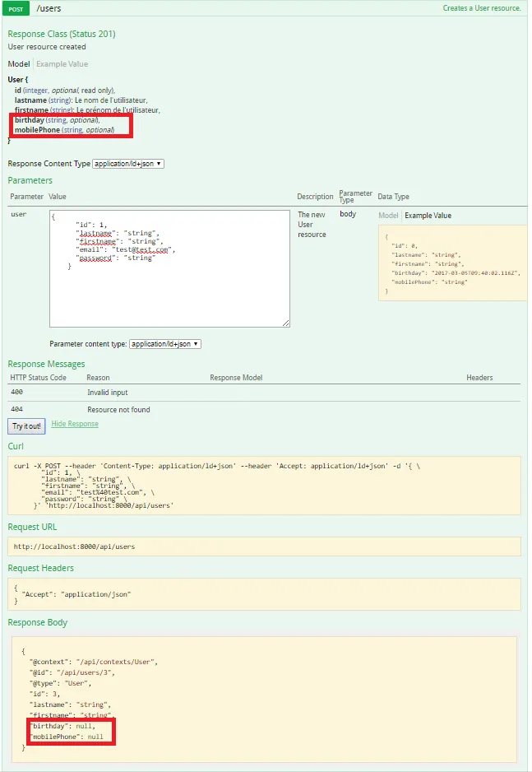Click 'Invalid input' reason text
This screenshot has width=532, height=772.
pyautogui.click(x=107, y=393)
